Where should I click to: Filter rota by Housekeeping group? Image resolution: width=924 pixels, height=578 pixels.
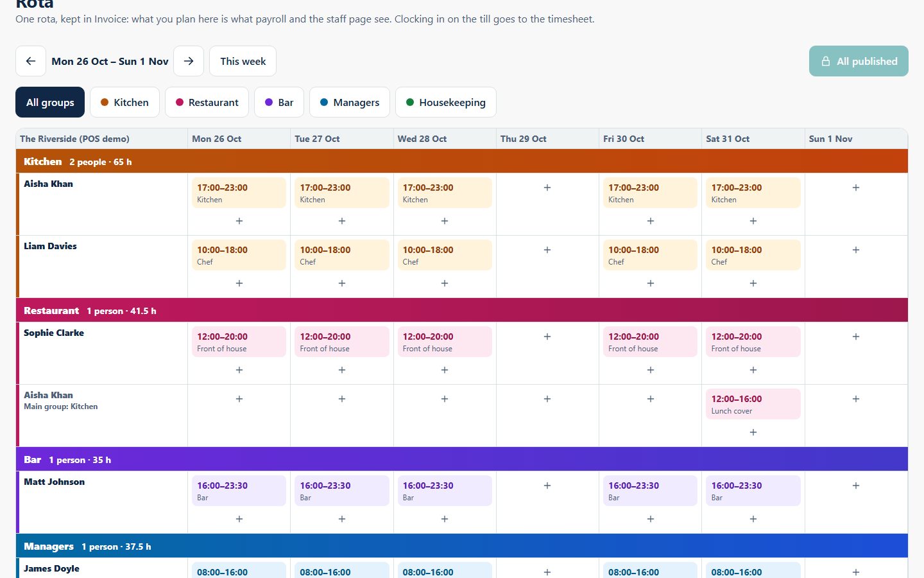[x=446, y=102]
